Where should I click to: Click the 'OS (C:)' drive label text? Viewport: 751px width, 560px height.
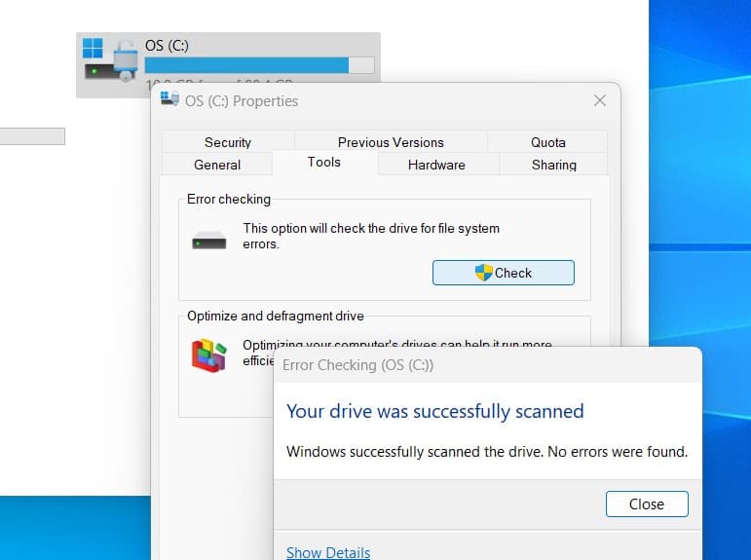(x=167, y=46)
